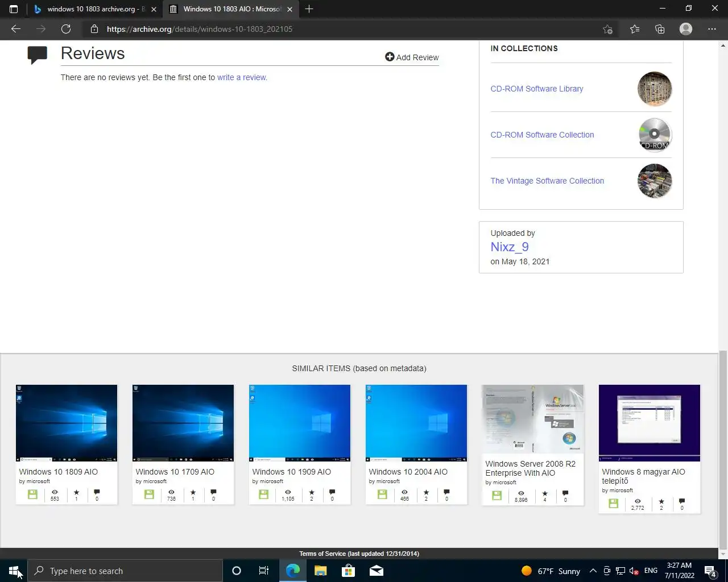
Task: Close the Bing search tab
Action: point(154,9)
